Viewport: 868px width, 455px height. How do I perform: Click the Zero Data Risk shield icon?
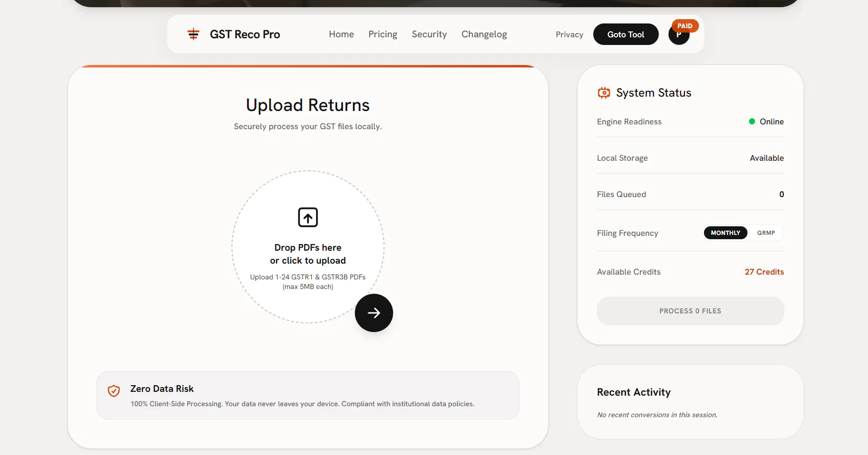tap(114, 391)
